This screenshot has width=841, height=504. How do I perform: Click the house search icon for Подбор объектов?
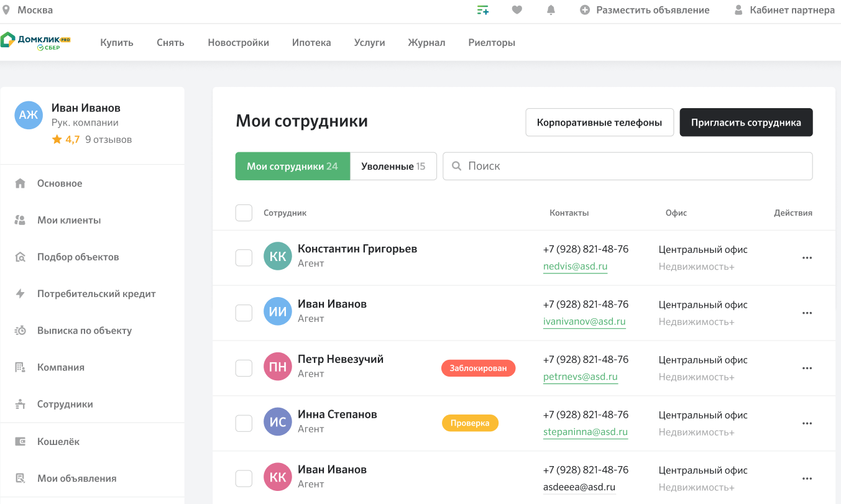(20, 257)
